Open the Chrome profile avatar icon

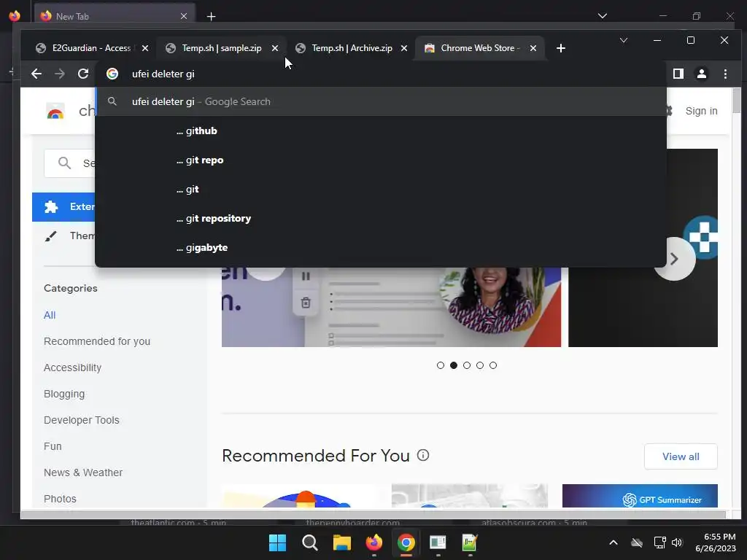[x=701, y=74]
